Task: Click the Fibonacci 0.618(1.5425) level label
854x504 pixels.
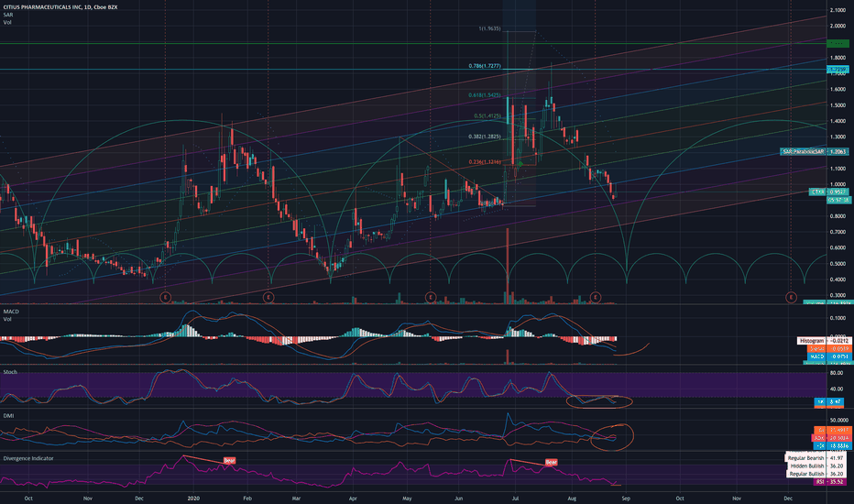Action: click(484, 94)
